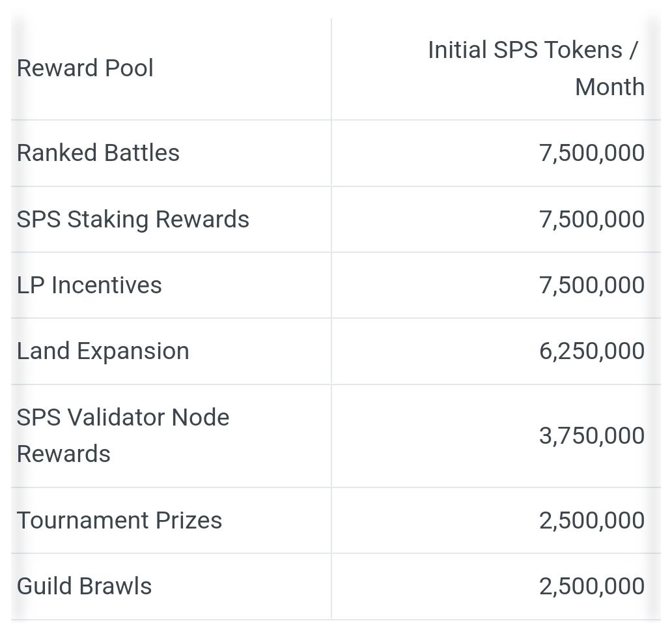Click the Ranked Battles 7,500,000 value

[x=592, y=153]
